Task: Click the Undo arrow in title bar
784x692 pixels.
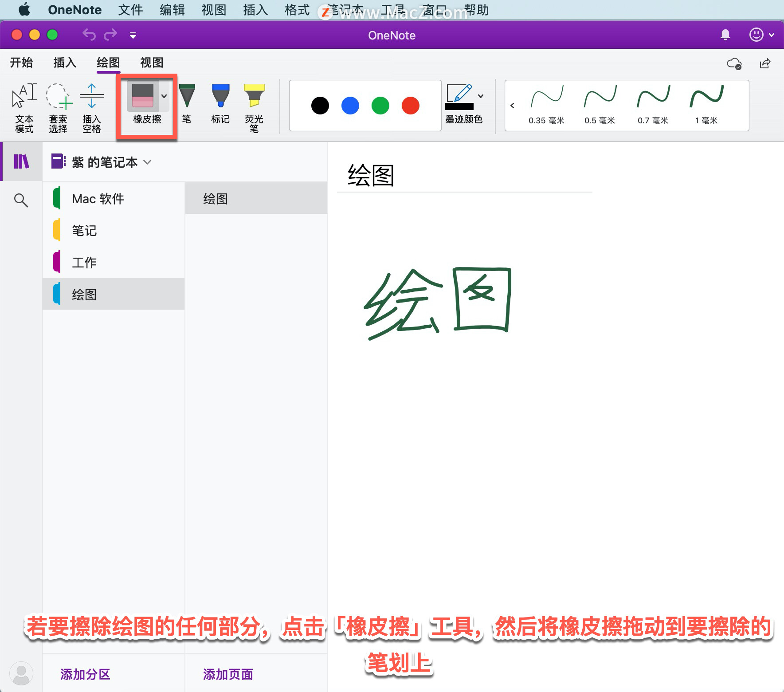Action: (89, 35)
